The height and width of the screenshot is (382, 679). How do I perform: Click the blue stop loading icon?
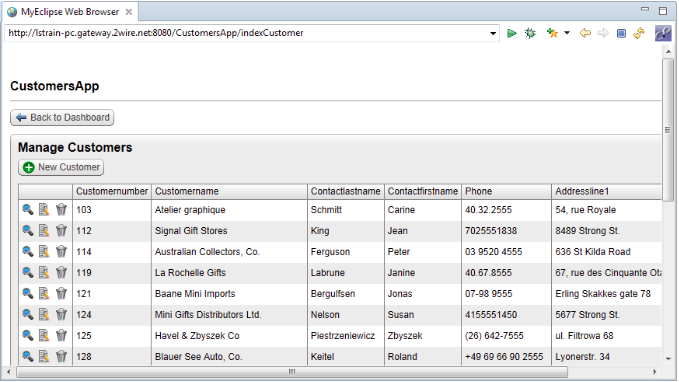pyautogui.click(x=621, y=33)
